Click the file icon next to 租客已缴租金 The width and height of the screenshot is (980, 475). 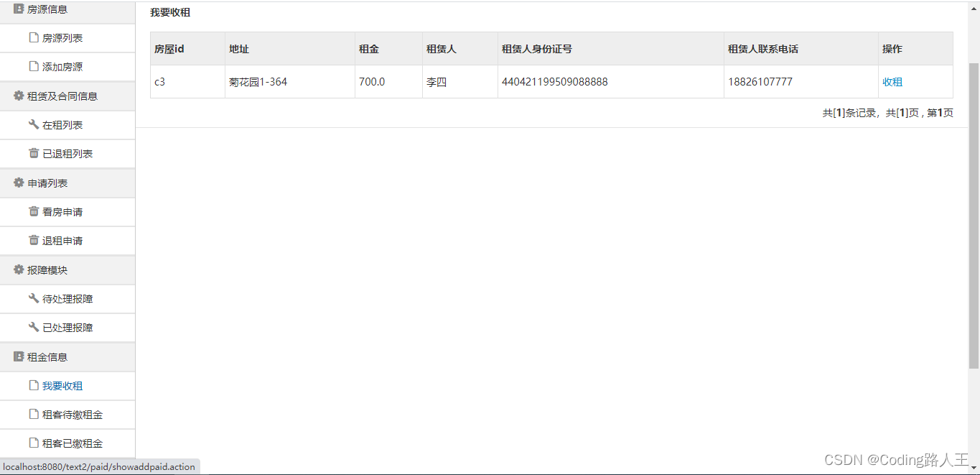(33, 443)
